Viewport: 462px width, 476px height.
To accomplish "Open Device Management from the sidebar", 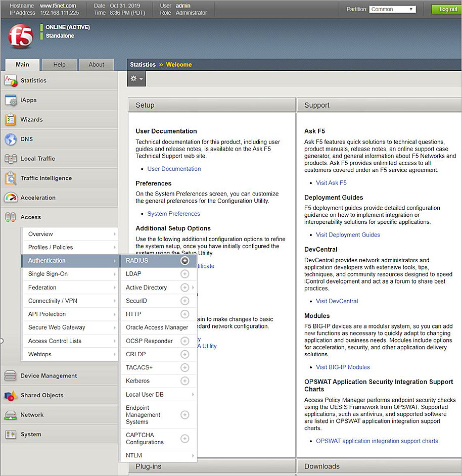I will [x=11, y=376].
